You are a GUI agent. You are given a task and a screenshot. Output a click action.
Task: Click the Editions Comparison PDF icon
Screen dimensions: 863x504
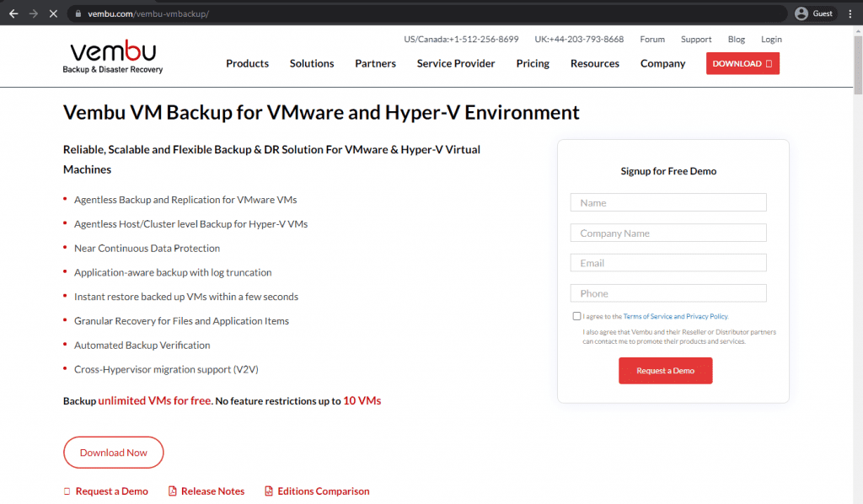pos(269,491)
